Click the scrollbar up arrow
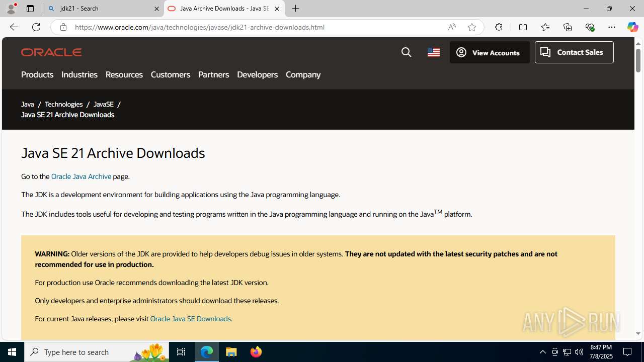 [x=638, y=43]
